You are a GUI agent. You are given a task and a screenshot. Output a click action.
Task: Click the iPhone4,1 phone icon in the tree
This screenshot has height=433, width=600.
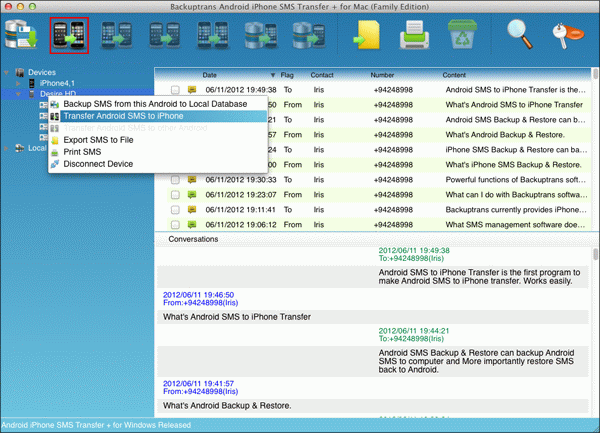(x=32, y=83)
